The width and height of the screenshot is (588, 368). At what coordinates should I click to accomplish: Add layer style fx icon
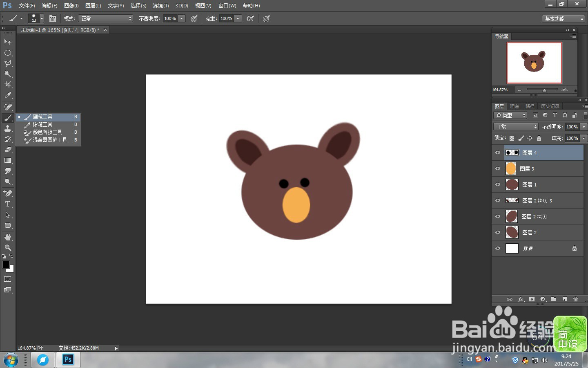point(521,299)
